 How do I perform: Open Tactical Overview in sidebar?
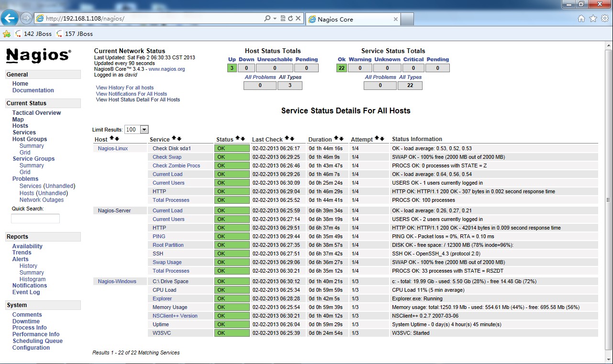pos(36,113)
